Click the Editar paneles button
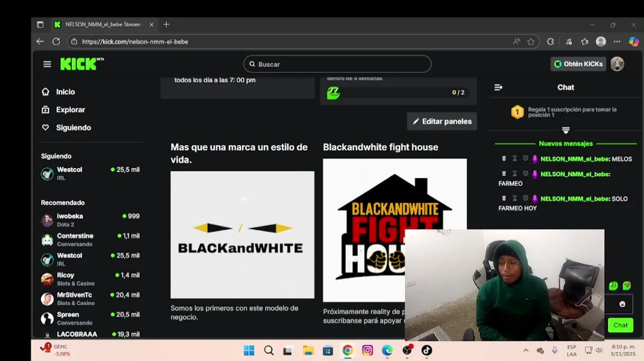Screen dimensions: 644x361 [442, 121]
